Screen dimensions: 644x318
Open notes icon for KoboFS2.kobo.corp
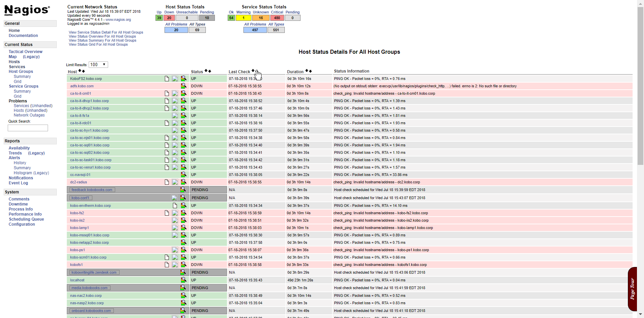tap(167, 79)
